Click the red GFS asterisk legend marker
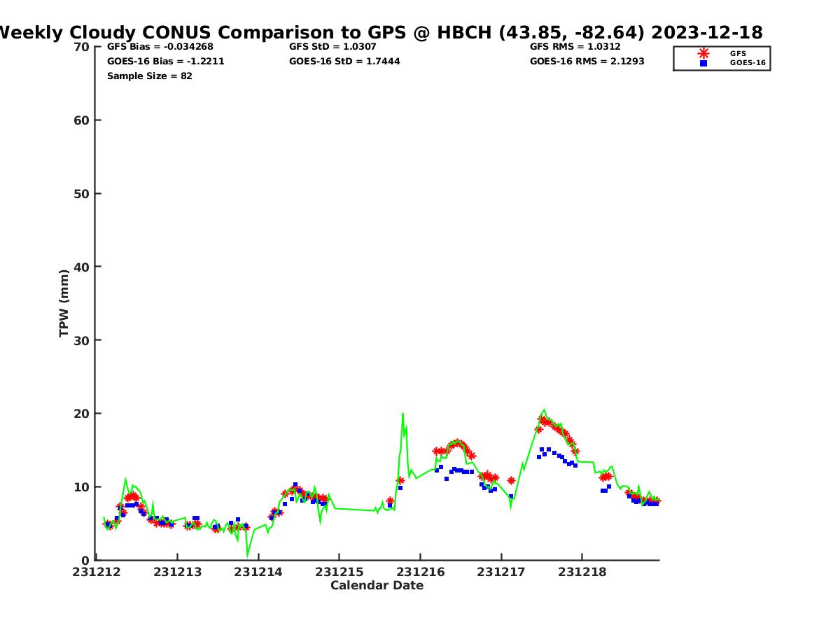 pos(703,53)
